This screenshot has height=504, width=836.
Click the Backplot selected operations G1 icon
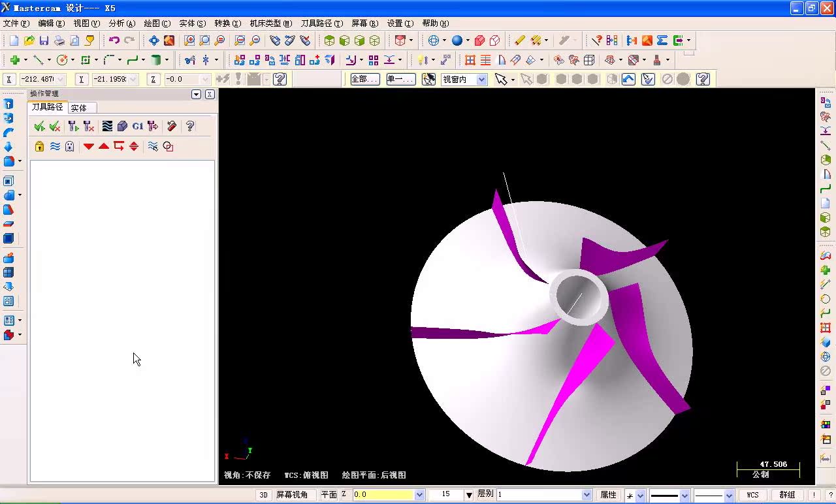[138, 126]
